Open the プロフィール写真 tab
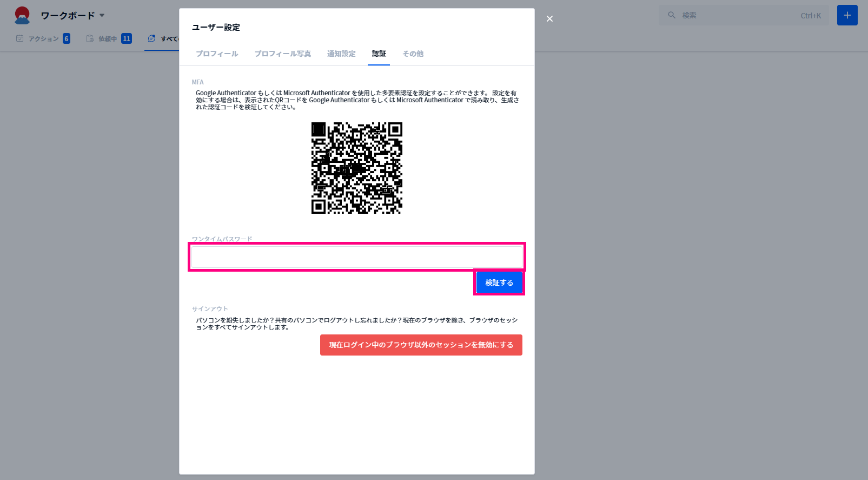Screen dimensions: 868x480 coord(282,54)
